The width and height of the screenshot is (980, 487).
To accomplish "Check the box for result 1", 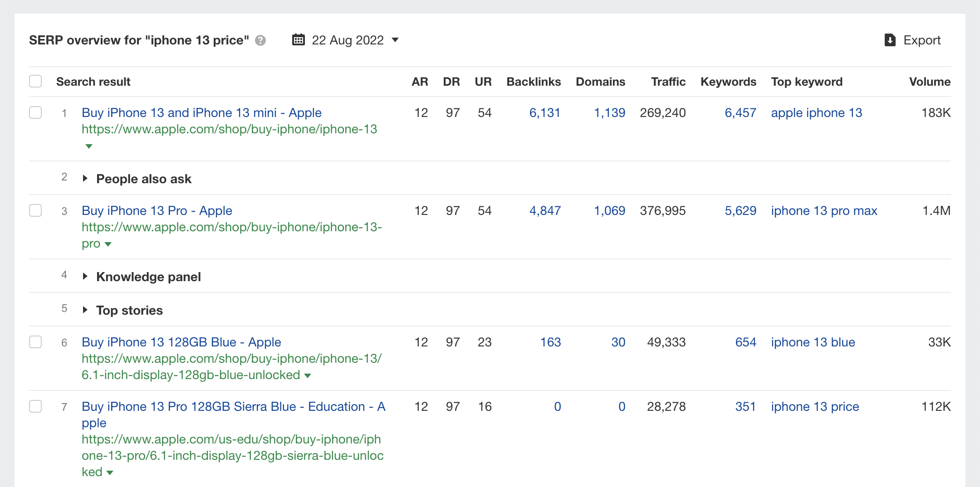I will [35, 112].
